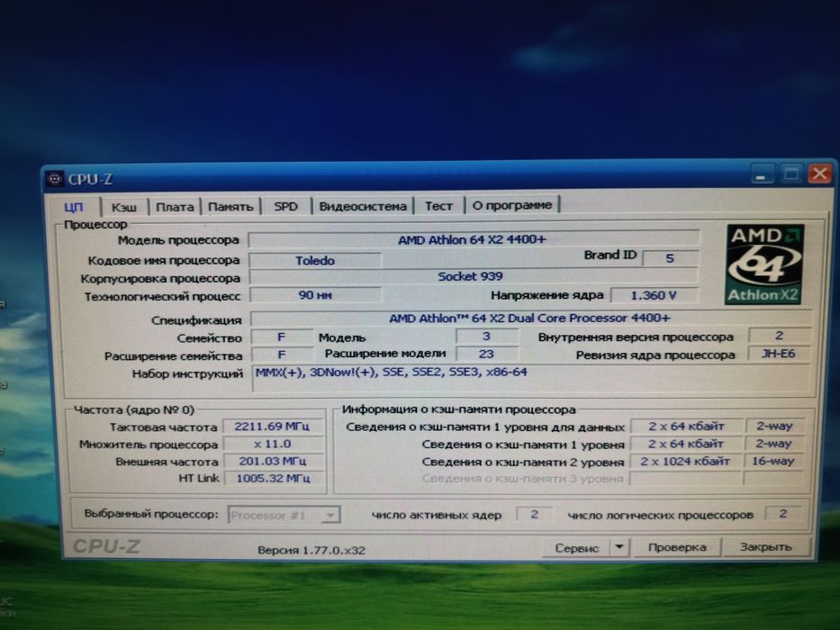The width and height of the screenshot is (840, 630).
Task: Click the 2211.69 МГц clock speed value
Action: point(272,427)
